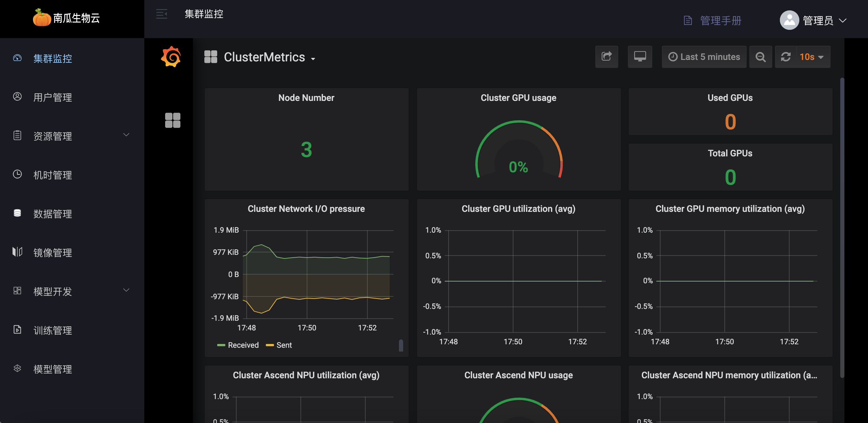Click the 机时管理 clock icon
This screenshot has height=423, width=868.
pyautogui.click(x=17, y=174)
